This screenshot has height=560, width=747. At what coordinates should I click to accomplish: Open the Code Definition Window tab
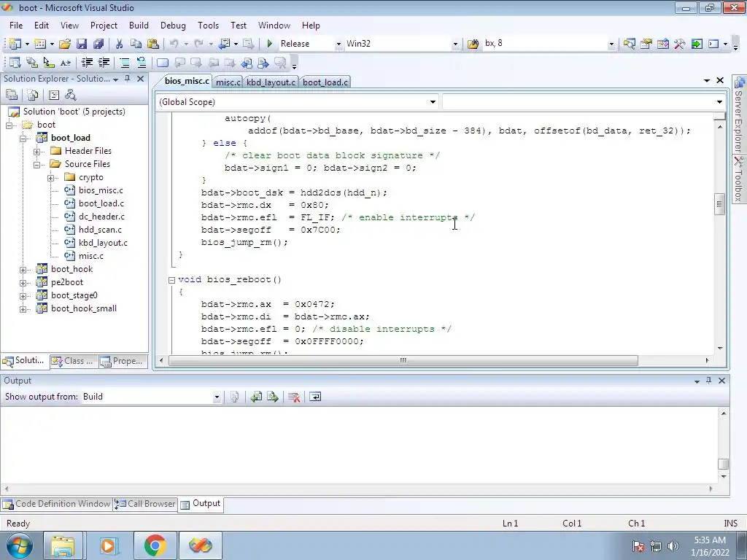point(56,504)
